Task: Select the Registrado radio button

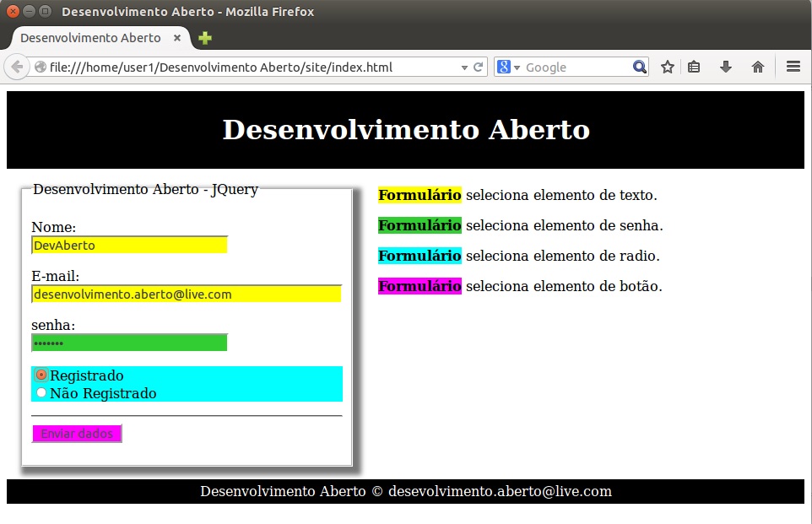Action: tap(41, 375)
